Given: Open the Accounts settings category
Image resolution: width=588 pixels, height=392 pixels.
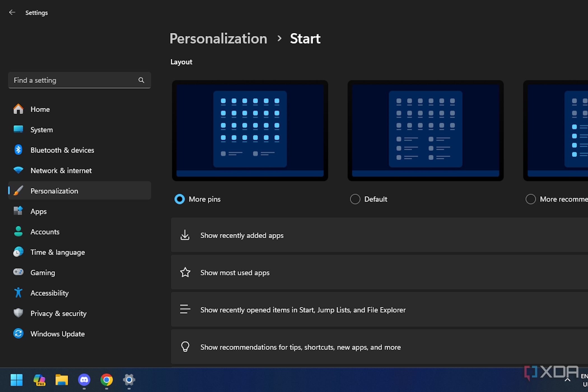Looking at the screenshot, I should 80,232.
